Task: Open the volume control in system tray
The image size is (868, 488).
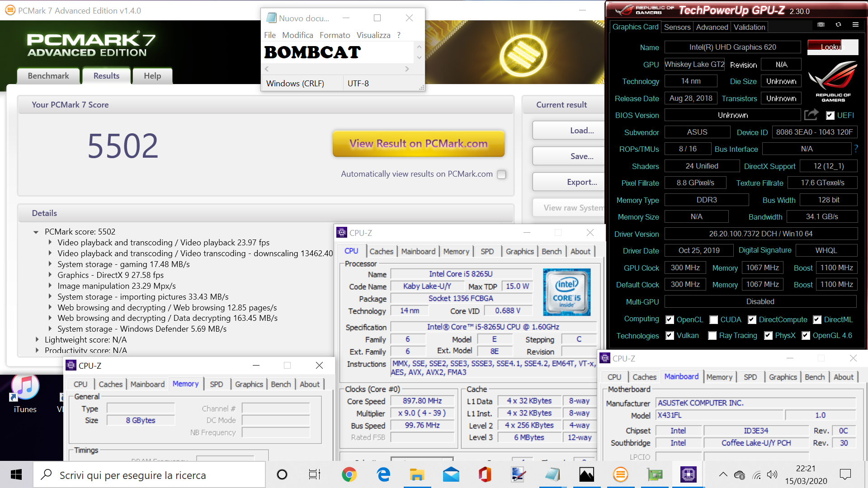Action: tap(772, 474)
